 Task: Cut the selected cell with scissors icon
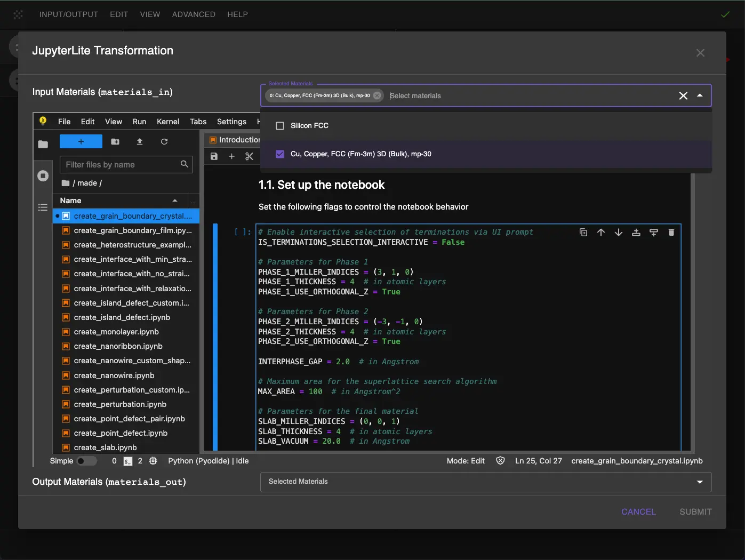pos(249,156)
